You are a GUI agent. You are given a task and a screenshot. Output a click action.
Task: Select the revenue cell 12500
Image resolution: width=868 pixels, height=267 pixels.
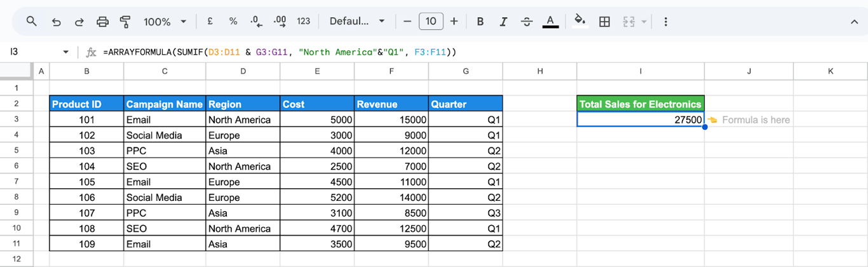click(391, 228)
